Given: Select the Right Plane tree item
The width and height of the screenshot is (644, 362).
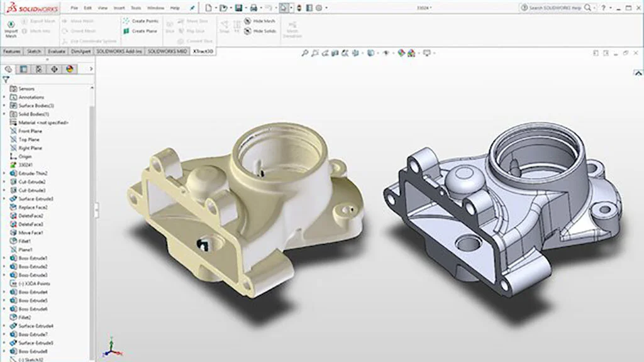Looking at the screenshot, I should pos(26,148).
